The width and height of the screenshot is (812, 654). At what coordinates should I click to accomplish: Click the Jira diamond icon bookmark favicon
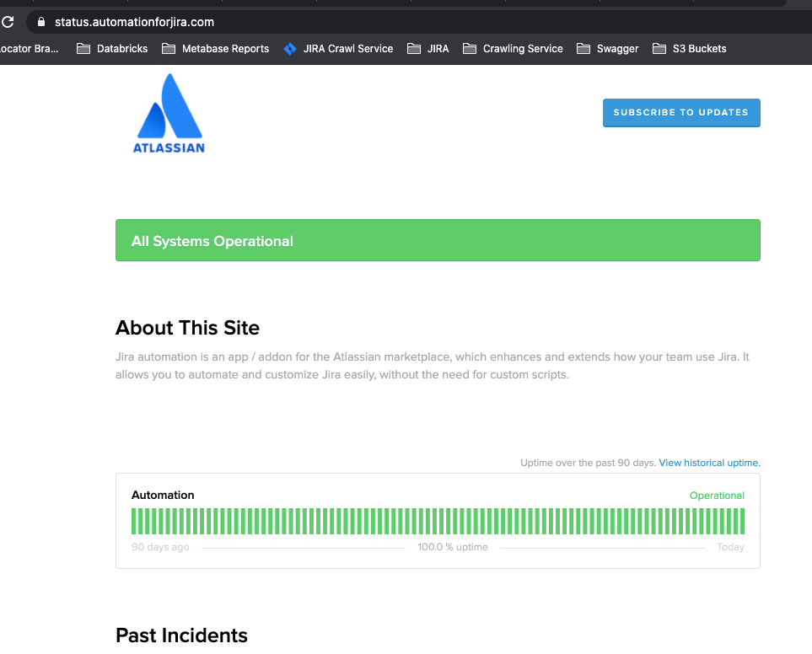290,49
